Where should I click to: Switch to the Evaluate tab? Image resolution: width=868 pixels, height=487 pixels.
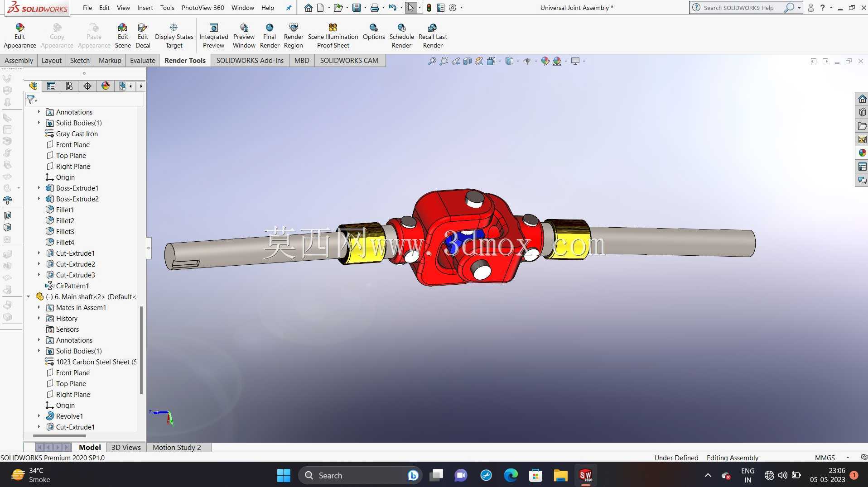click(x=142, y=60)
